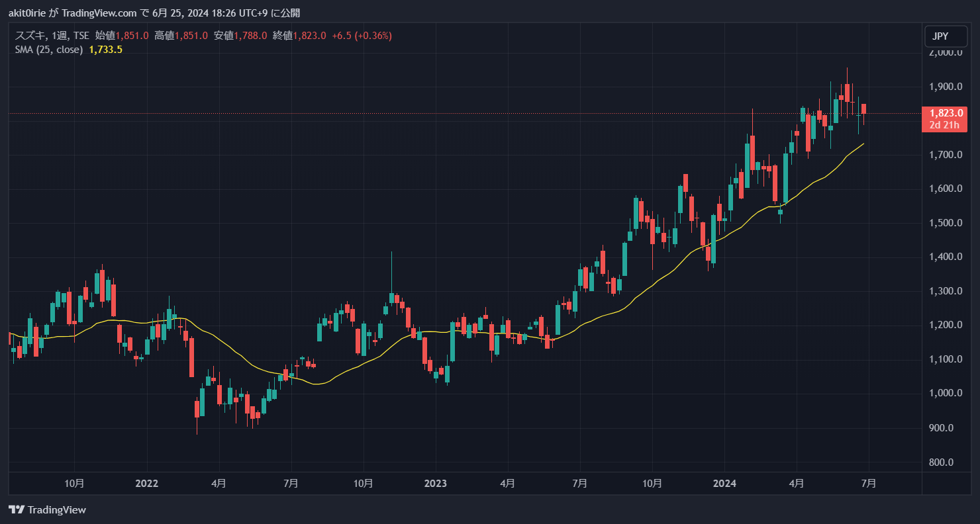Click the 終値 1,823.0 close value

(x=299, y=36)
